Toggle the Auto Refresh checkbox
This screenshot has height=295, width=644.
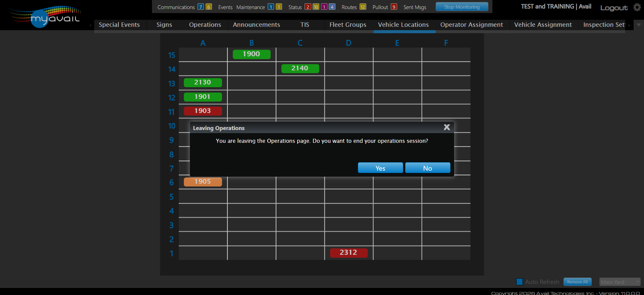[x=520, y=282]
